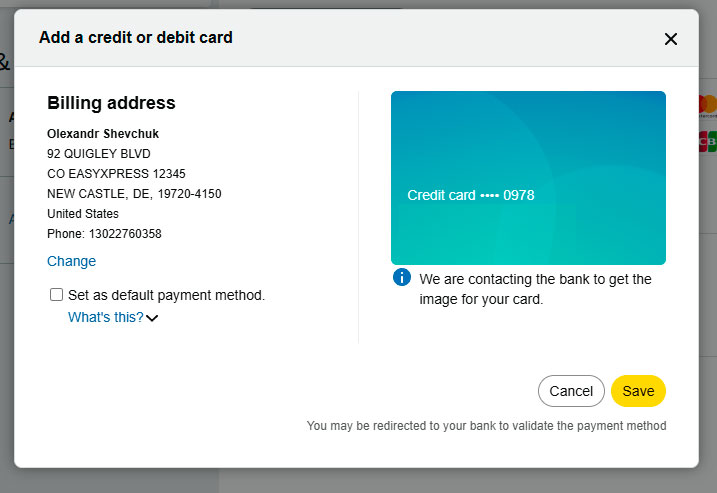This screenshot has width=717, height=493.
Task: Enable Set as default payment method checkbox
Action: [x=57, y=295]
